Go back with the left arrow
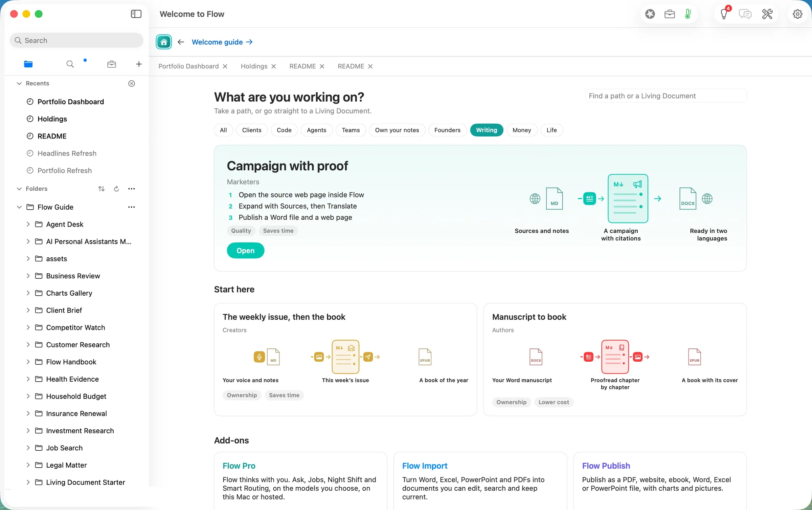This screenshot has height=510, width=812. click(181, 42)
